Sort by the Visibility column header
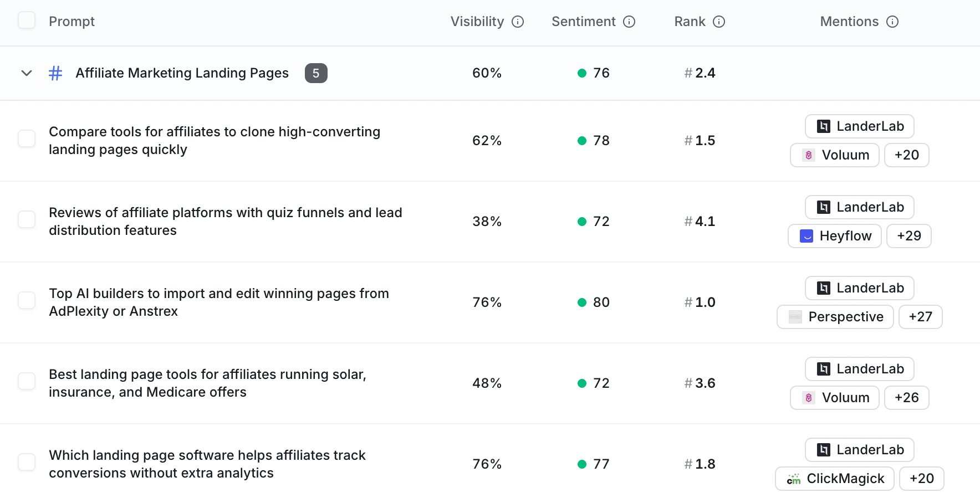The height and width of the screenshot is (503, 980). pos(477,22)
